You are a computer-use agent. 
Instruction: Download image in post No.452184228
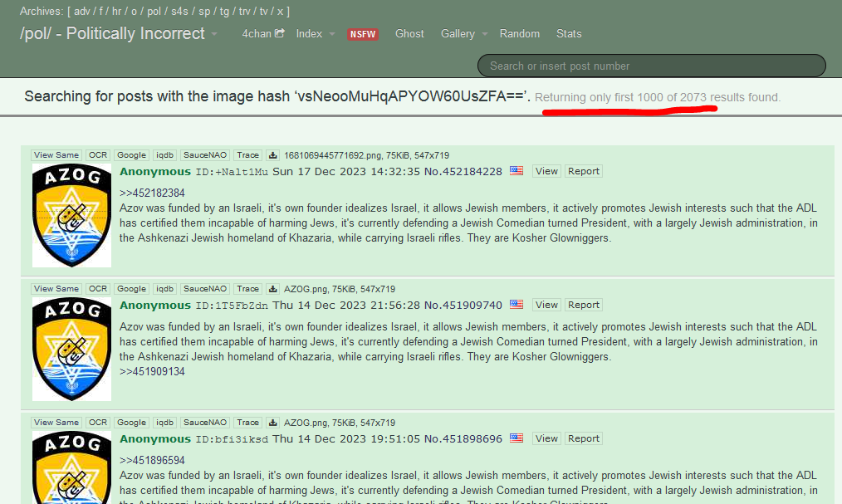click(x=273, y=155)
